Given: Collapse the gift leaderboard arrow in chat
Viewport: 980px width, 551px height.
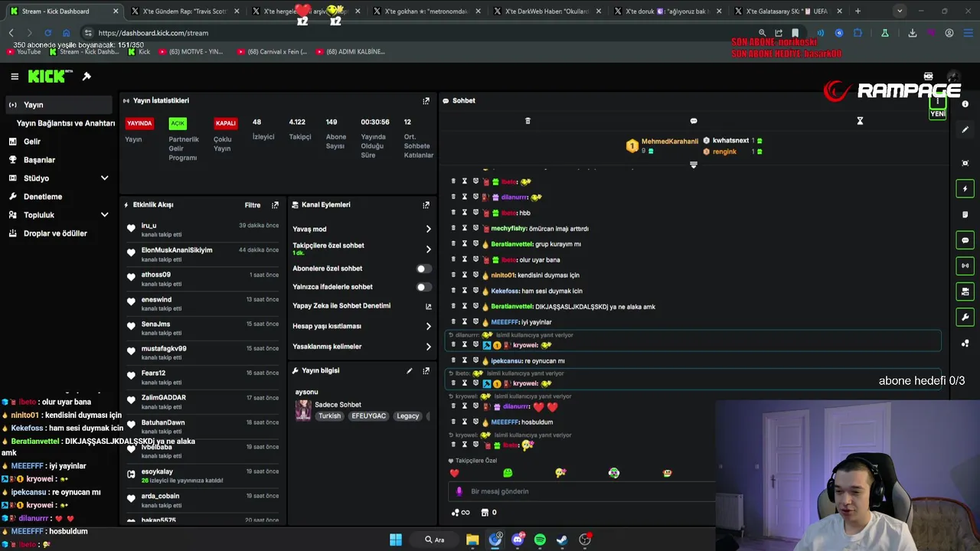Looking at the screenshot, I should click(x=694, y=165).
